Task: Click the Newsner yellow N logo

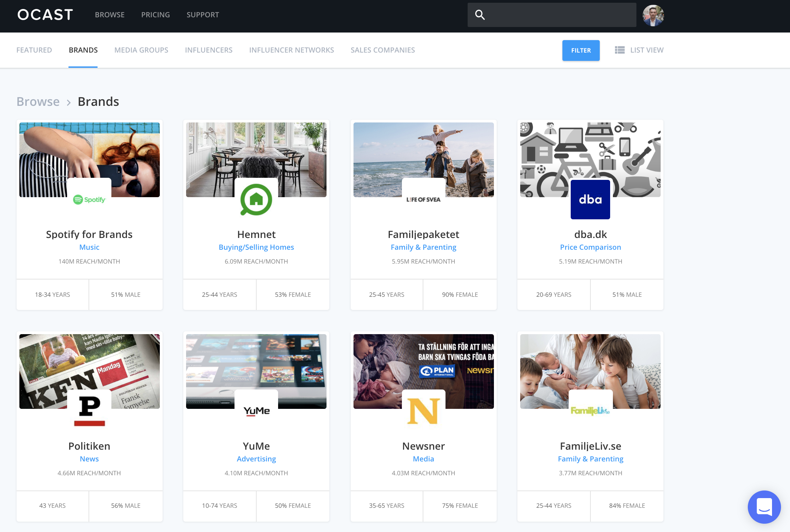Action: pyautogui.click(x=423, y=411)
